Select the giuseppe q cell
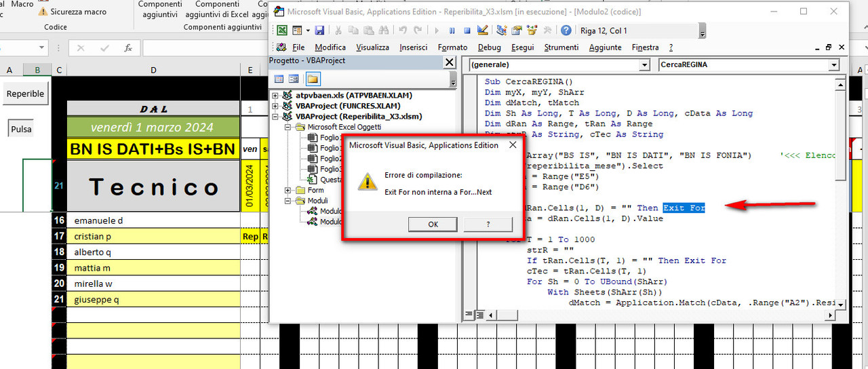The height and width of the screenshot is (369, 868). point(154,298)
